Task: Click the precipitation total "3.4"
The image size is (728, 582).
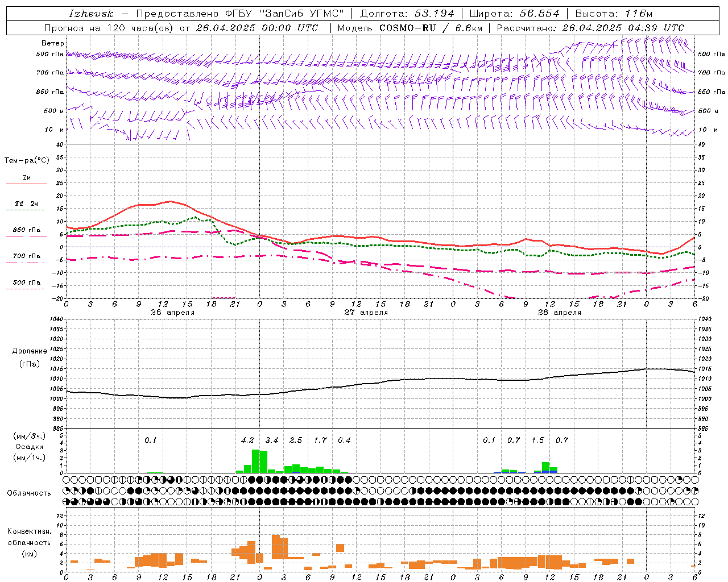Action: 272,440
